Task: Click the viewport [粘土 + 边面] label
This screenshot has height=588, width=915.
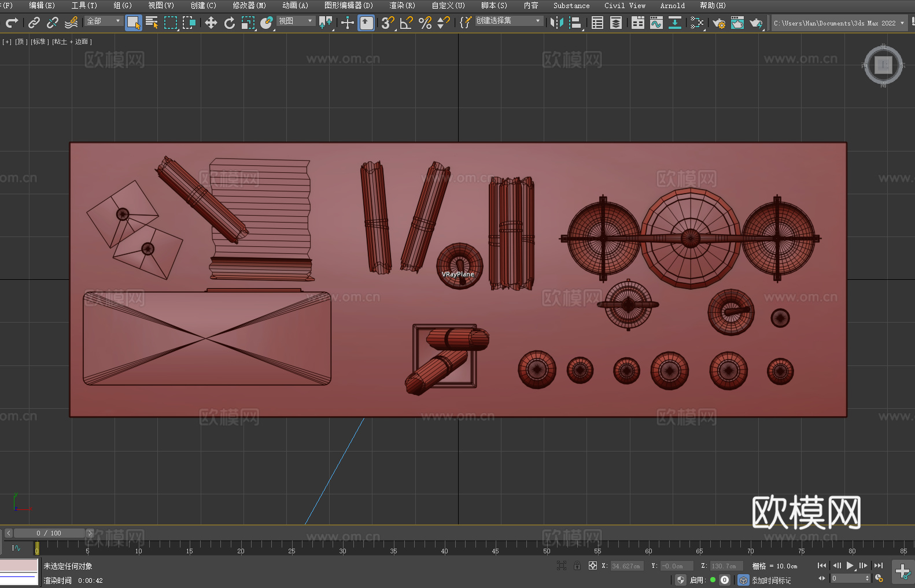Action: click(x=72, y=42)
